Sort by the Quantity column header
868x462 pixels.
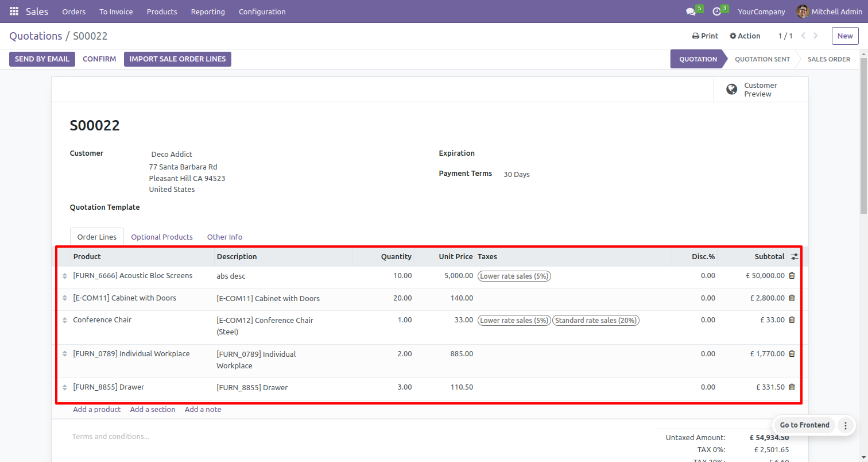(x=383, y=257)
